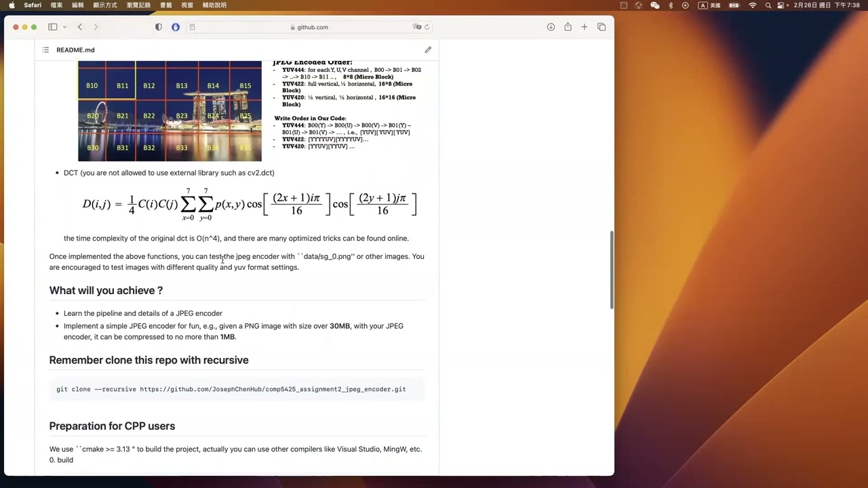Click the translate page icon
Image resolution: width=868 pixels, height=488 pixels.
pyautogui.click(x=417, y=27)
